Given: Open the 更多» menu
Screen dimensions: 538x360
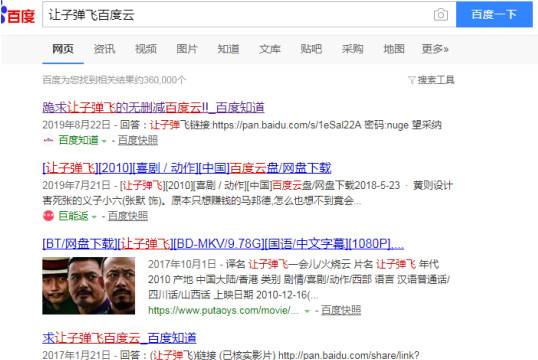Looking at the screenshot, I should coord(435,49).
